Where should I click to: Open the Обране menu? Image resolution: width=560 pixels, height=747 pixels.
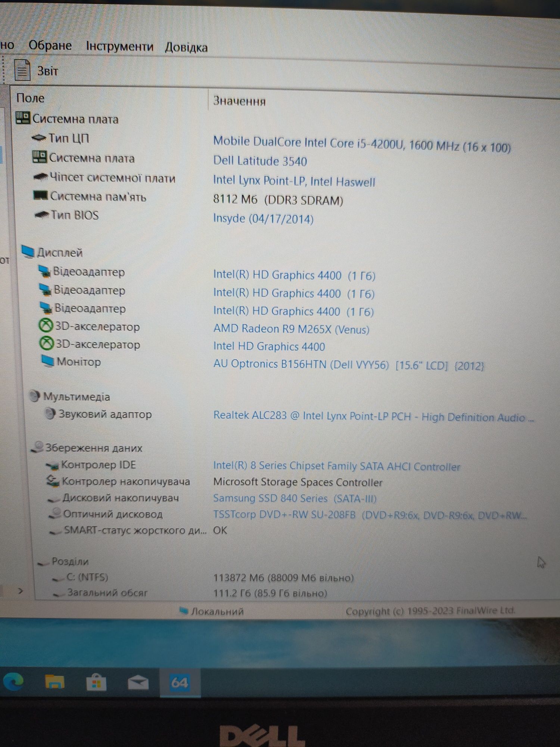point(50,45)
